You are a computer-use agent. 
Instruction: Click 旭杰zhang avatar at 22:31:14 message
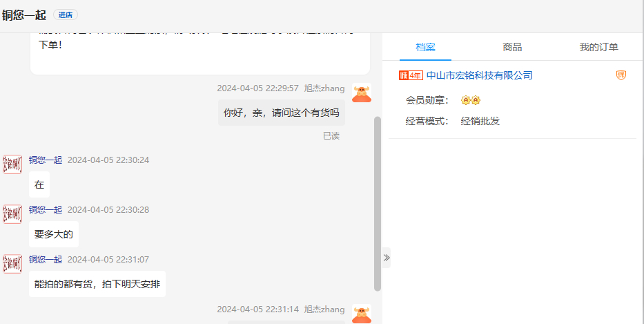pyautogui.click(x=362, y=314)
